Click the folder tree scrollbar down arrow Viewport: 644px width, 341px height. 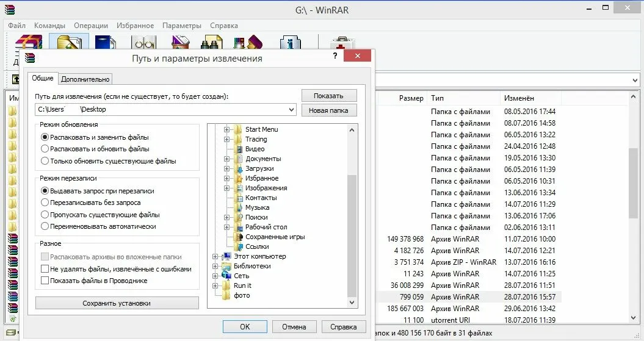(352, 303)
